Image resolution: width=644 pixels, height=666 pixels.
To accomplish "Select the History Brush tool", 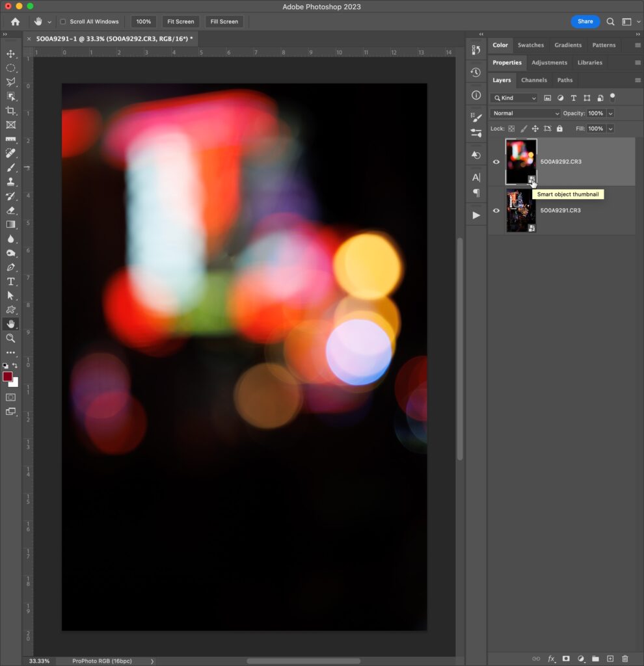I will 10,196.
